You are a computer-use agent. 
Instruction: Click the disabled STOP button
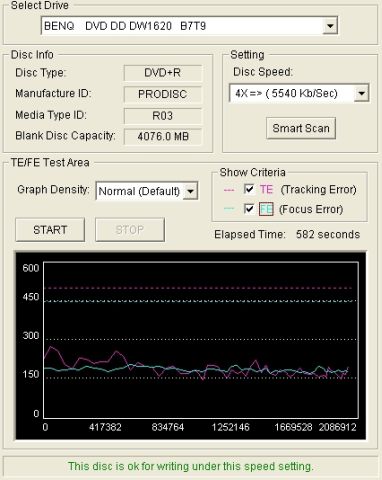click(130, 230)
